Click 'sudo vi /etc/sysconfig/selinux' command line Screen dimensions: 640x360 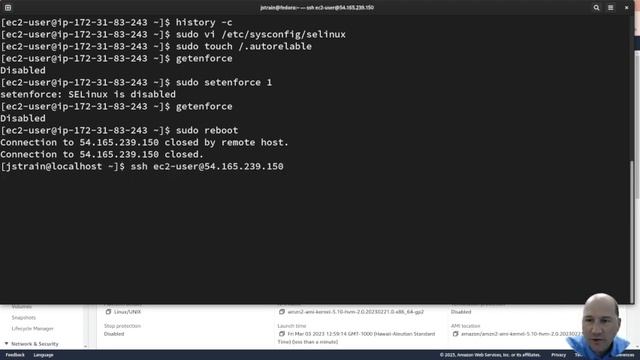(x=173, y=34)
